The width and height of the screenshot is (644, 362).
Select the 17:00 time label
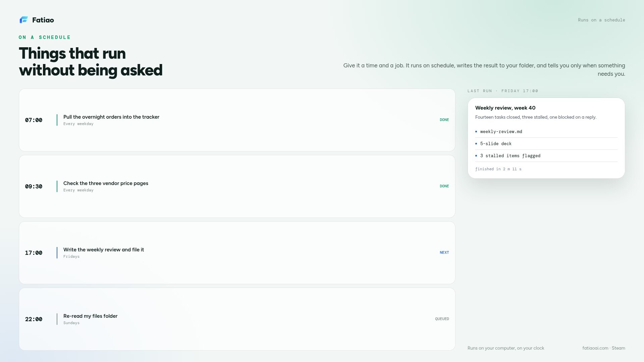coord(34,253)
